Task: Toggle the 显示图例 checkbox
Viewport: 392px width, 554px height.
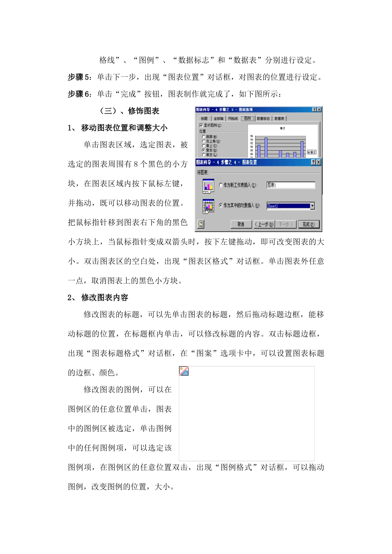Action: (x=201, y=125)
